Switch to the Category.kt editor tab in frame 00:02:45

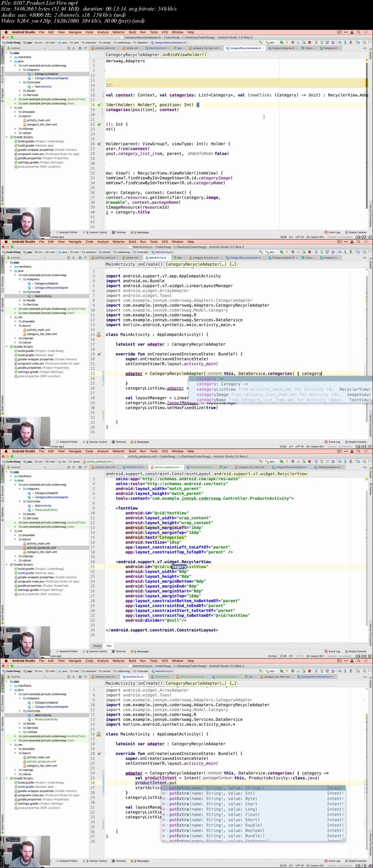[x=330, y=48]
